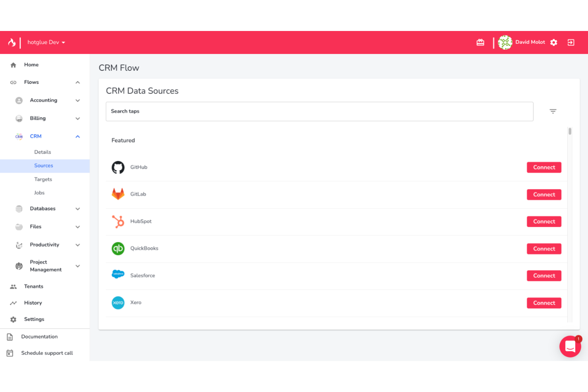Click the logout icon in top right
588x392 pixels.
pos(571,42)
